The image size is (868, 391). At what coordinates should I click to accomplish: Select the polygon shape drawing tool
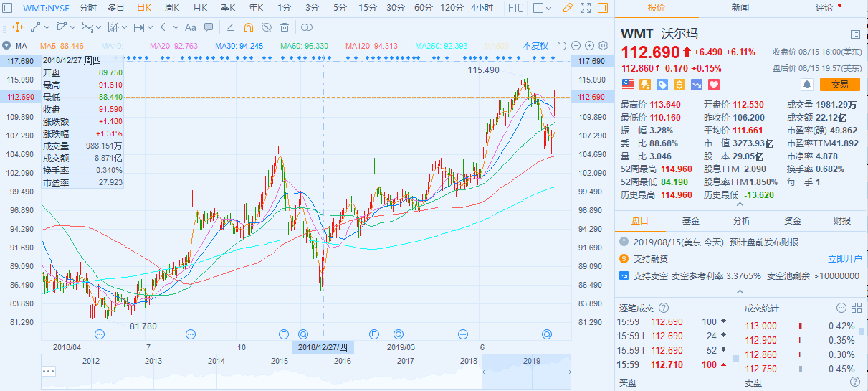pos(61,27)
